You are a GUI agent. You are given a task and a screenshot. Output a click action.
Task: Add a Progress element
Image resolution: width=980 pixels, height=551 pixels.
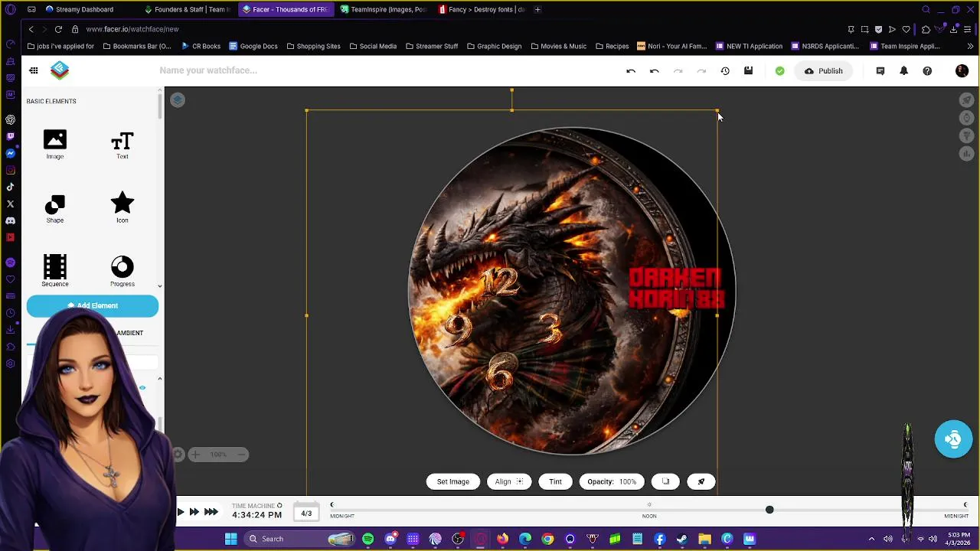coord(122,271)
